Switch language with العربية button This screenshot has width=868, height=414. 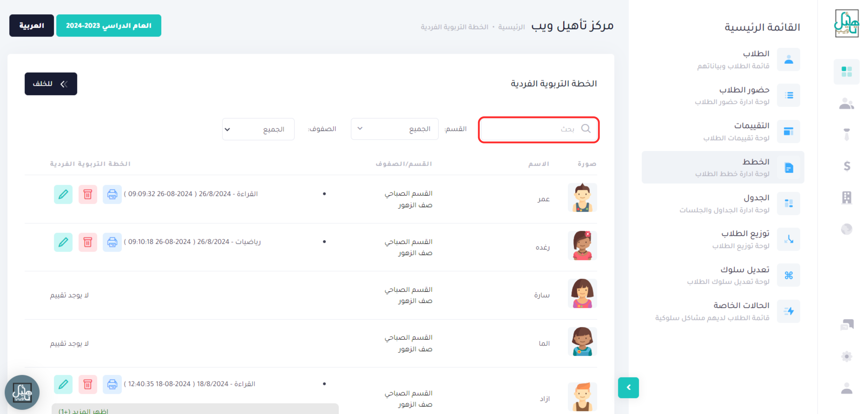(31, 26)
